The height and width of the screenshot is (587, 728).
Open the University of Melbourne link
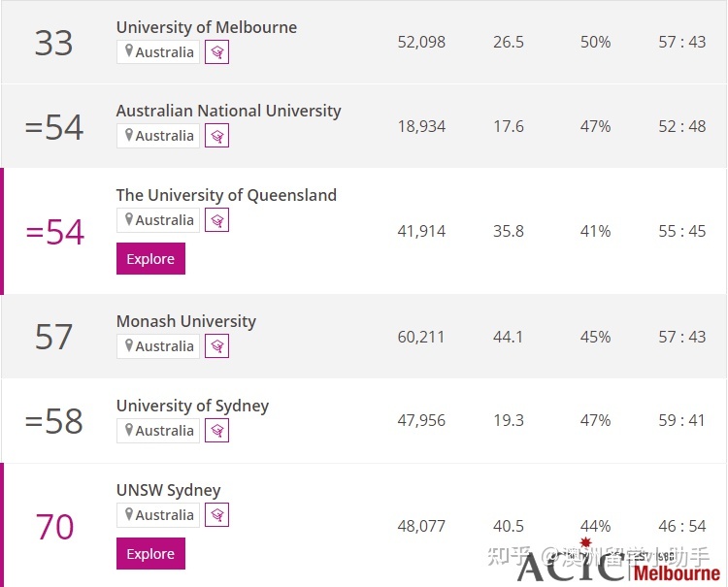tap(207, 27)
